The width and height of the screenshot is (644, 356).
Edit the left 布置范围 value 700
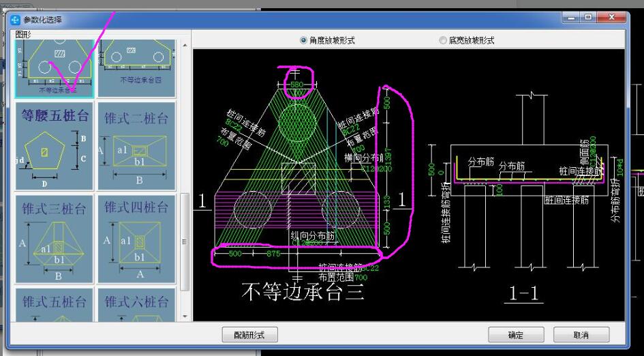222,143
